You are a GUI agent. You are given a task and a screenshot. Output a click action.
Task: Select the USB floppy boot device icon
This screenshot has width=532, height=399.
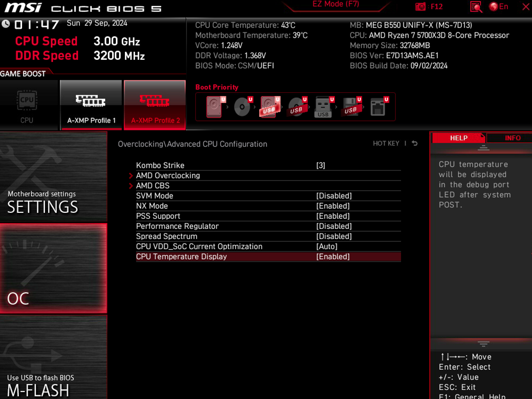click(351, 107)
